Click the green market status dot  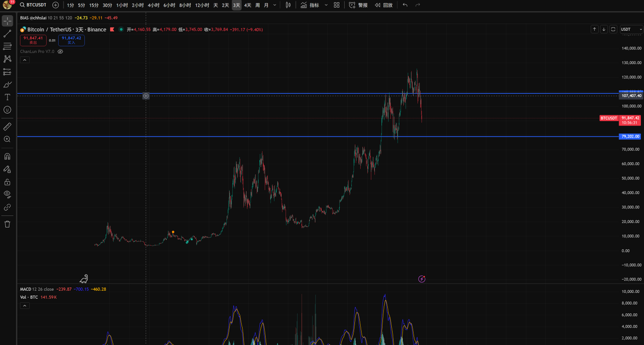pyautogui.click(x=121, y=30)
